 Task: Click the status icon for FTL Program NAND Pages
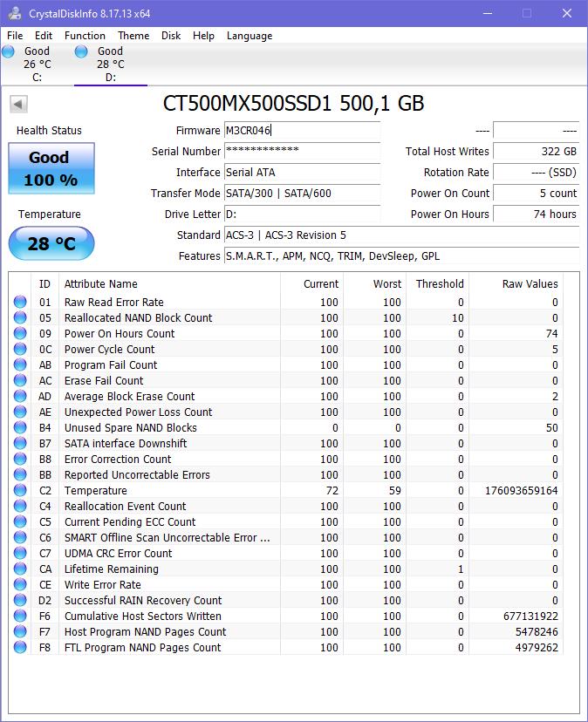click(x=20, y=647)
